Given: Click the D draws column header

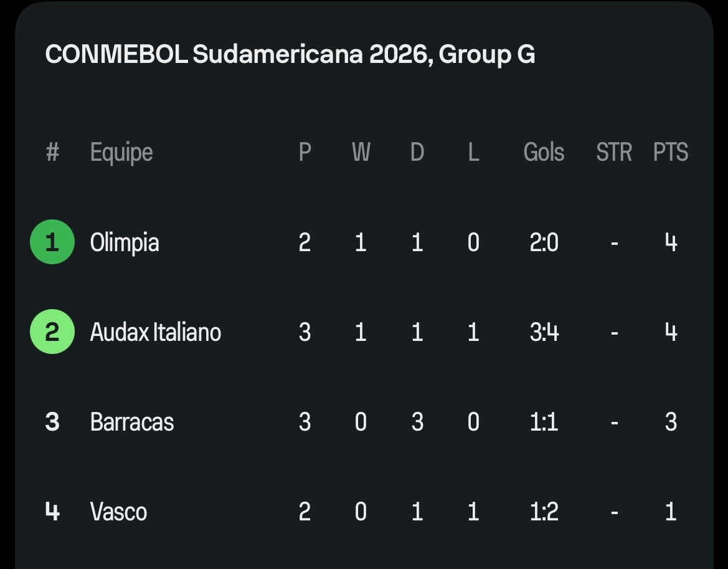Looking at the screenshot, I should tap(417, 152).
